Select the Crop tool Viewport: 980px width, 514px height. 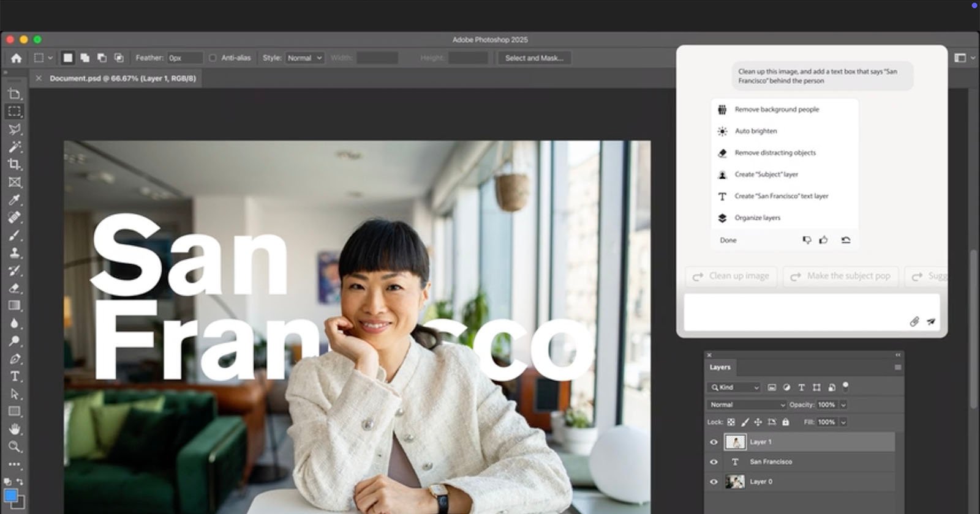(14, 164)
